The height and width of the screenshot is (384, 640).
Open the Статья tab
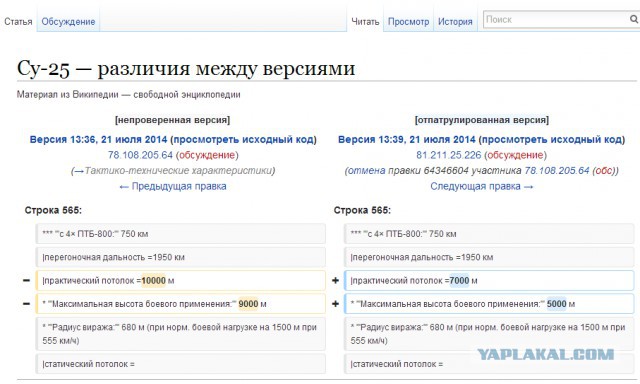click(x=18, y=22)
